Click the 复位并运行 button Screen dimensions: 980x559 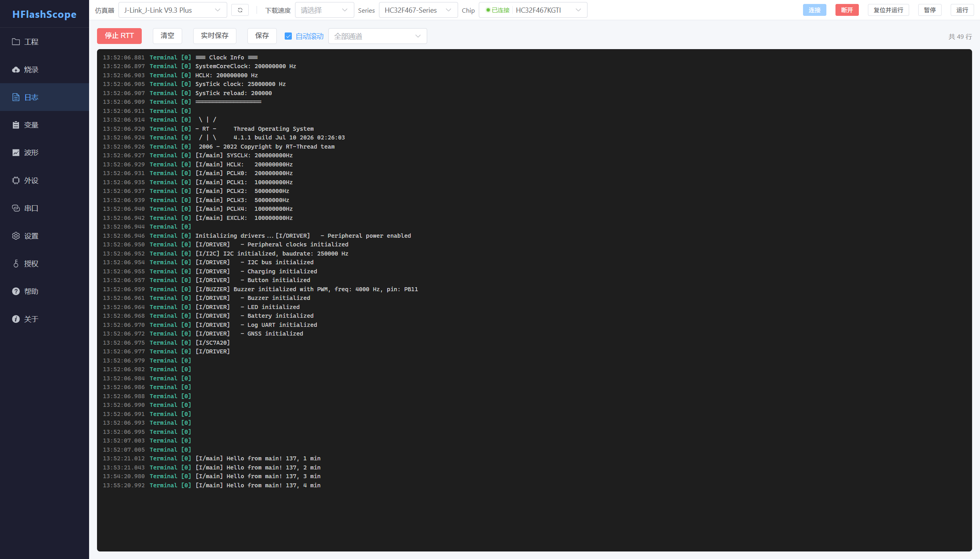[x=888, y=10]
